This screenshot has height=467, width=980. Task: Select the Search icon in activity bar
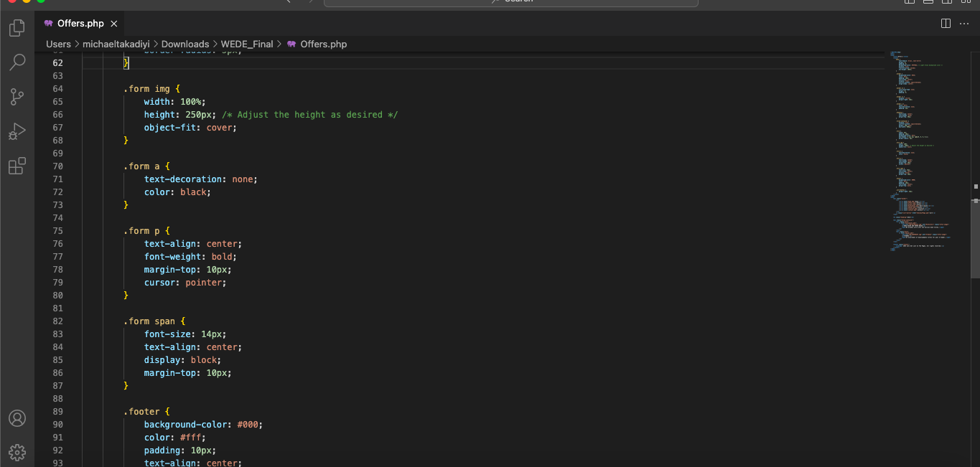click(17, 62)
